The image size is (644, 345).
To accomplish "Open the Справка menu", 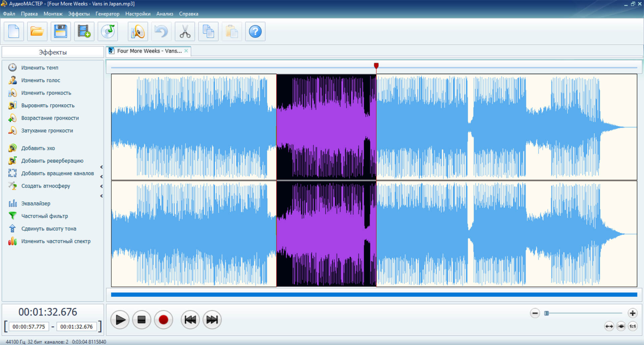I will 189,14.
